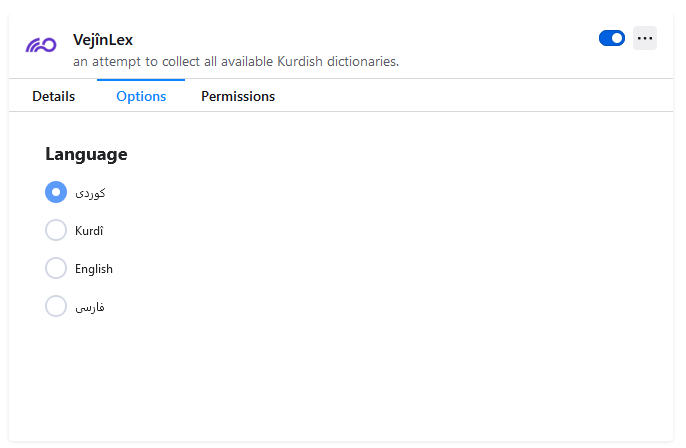This screenshot has width=686, height=448.
Task: Click the Kurdî option label
Action: coord(89,231)
